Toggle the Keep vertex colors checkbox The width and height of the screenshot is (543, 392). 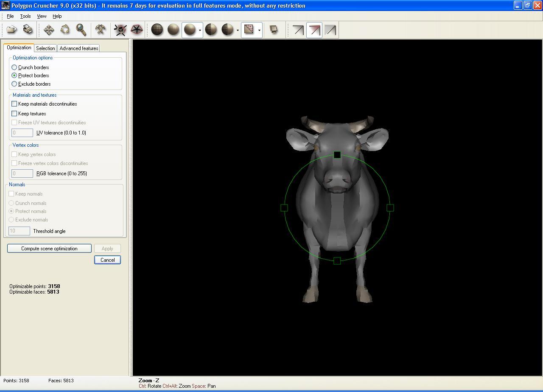pyautogui.click(x=14, y=154)
